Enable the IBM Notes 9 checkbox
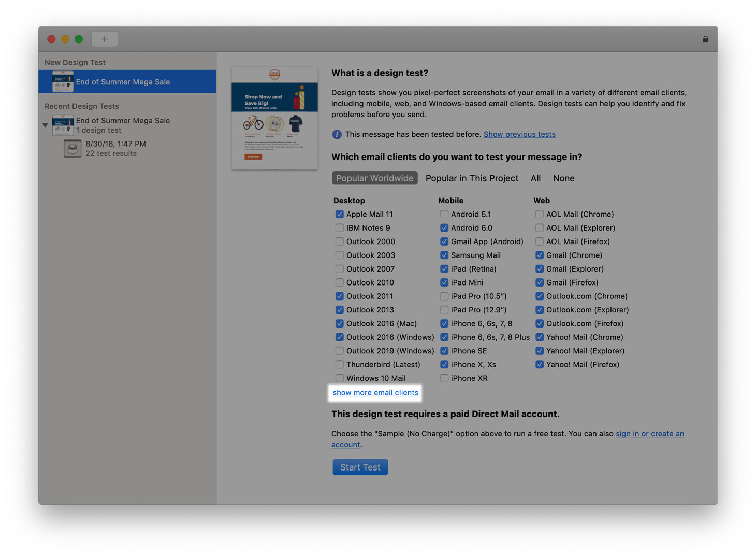This screenshot has width=756, height=555. (x=340, y=228)
